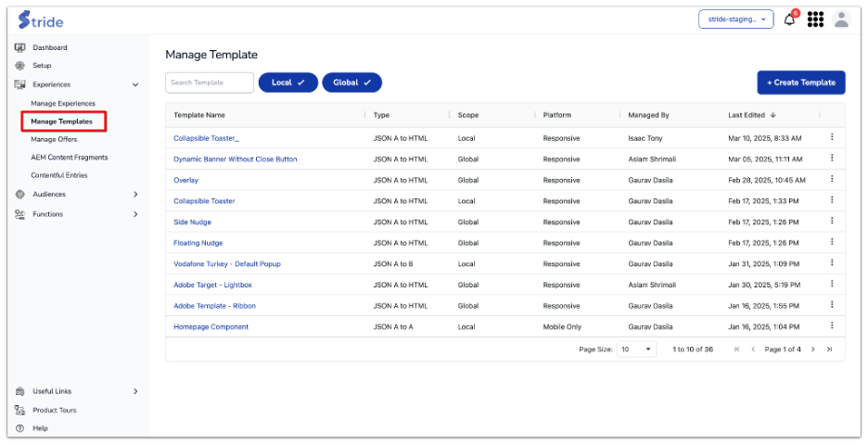The image size is (868, 445).
Task: Click the Setup gear icon
Action: 19,66
